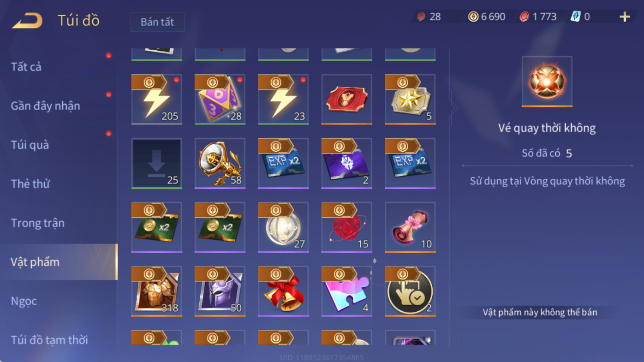Select the lightning bolt item with 205
The image size is (644, 362).
pyautogui.click(x=157, y=100)
